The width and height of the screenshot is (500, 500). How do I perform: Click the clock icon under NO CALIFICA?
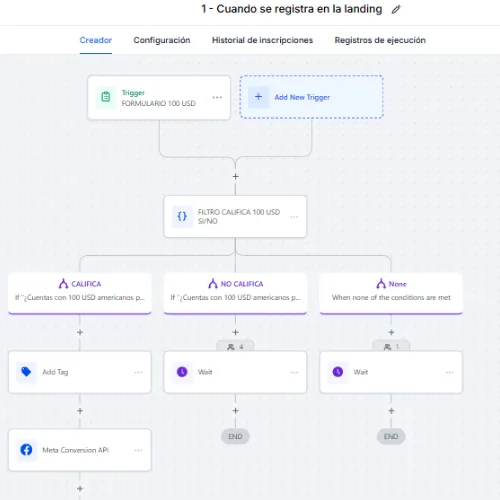click(x=182, y=372)
